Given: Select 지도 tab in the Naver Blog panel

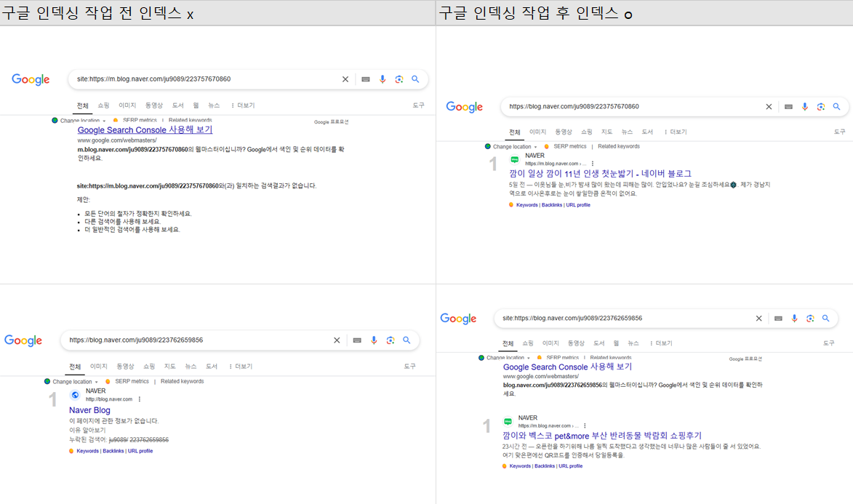Looking at the screenshot, I should [169, 367].
